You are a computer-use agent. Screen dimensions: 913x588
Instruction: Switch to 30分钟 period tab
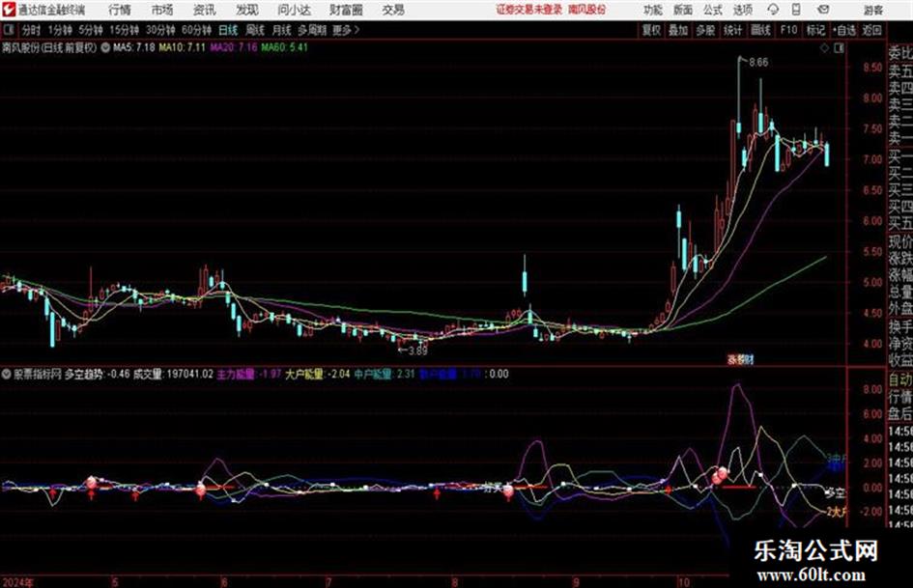(x=160, y=30)
